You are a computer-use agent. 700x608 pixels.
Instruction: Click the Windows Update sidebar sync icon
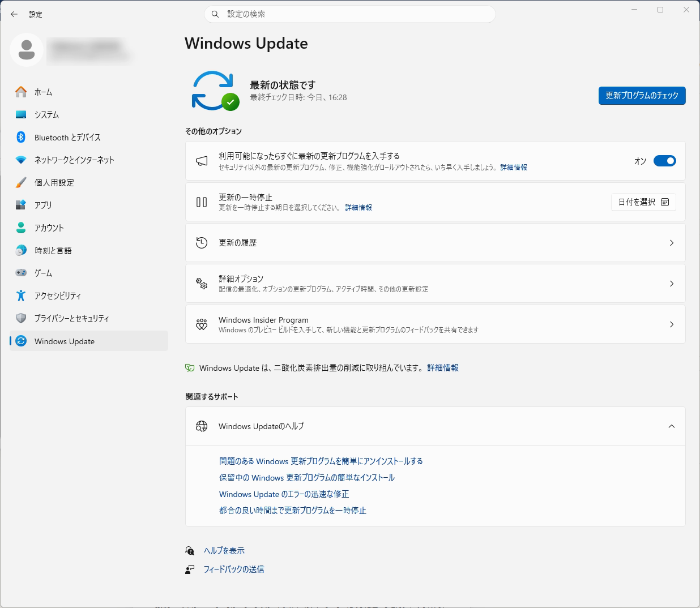click(21, 341)
